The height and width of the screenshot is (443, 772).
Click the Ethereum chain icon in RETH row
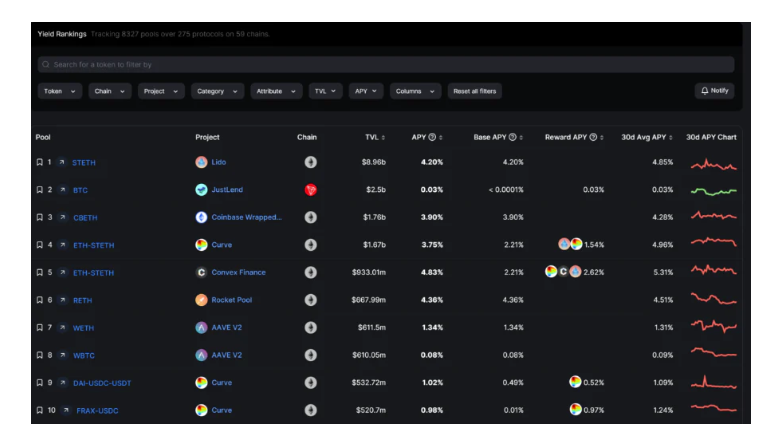point(311,300)
